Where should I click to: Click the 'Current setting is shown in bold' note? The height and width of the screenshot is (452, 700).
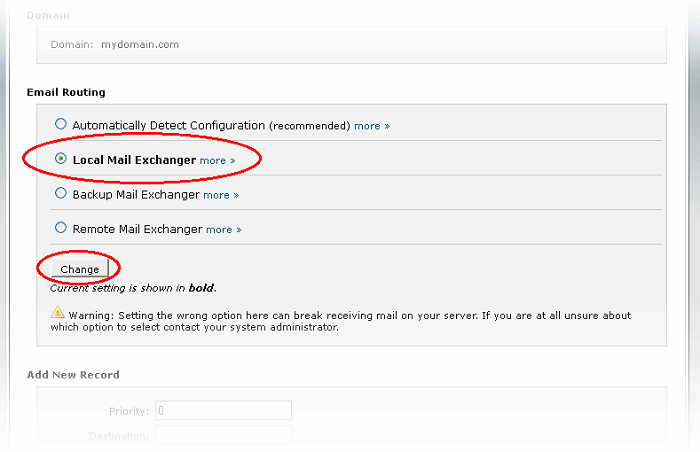[x=132, y=288]
